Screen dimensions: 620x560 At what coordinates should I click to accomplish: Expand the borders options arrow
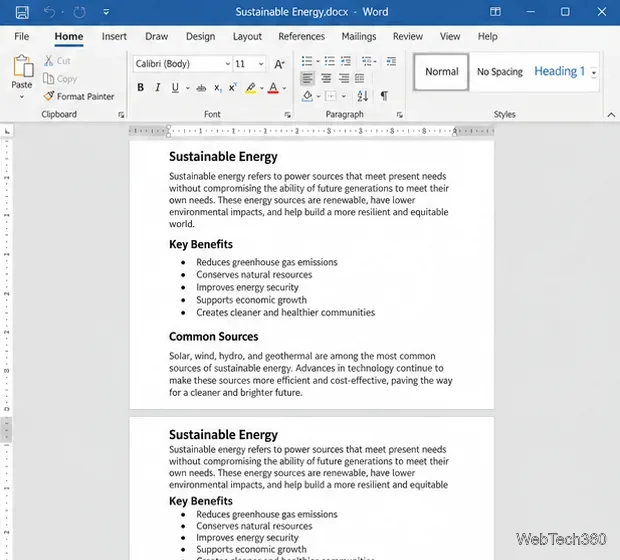pos(344,96)
